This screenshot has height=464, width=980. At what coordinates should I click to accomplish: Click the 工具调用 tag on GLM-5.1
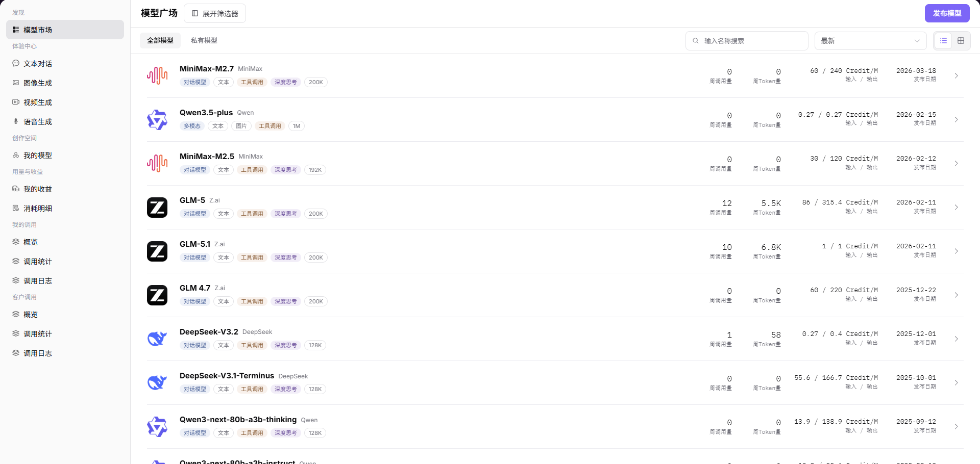[252, 257]
